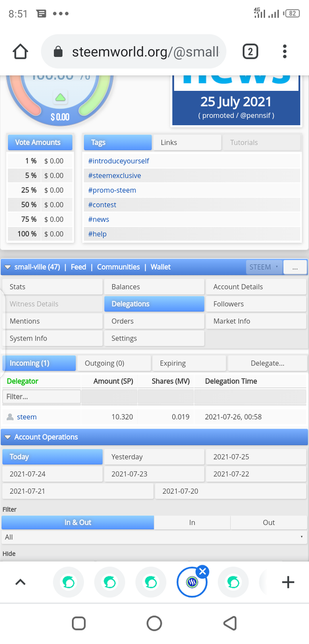The image size is (309, 644).
Task: Tap the up chevron in bottom tab bar
Action: [x=20, y=582]
